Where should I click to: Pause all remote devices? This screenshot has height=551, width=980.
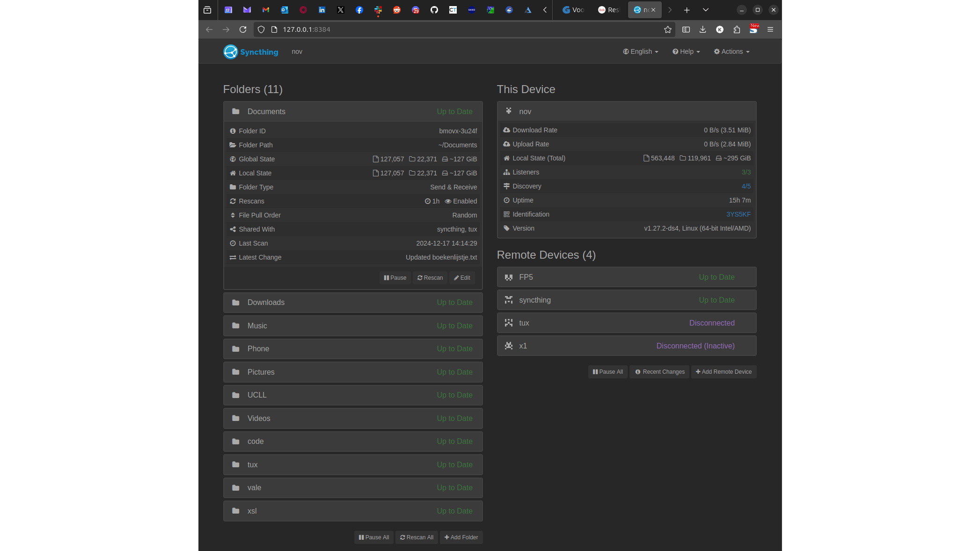(x=607, y=372)
